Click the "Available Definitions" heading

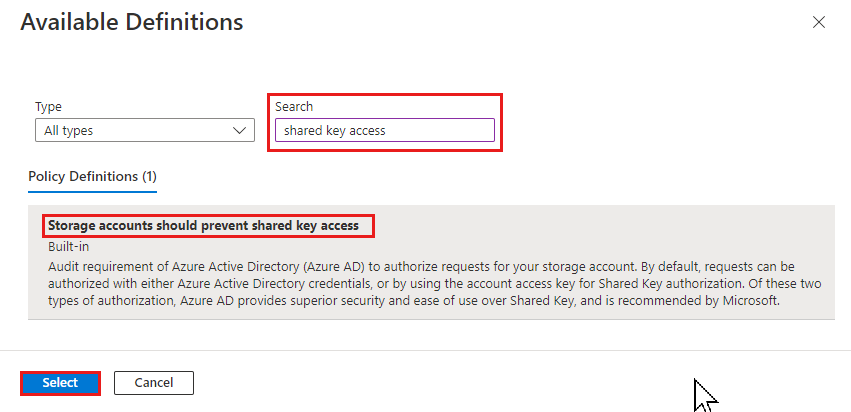(x=132, y=22)
